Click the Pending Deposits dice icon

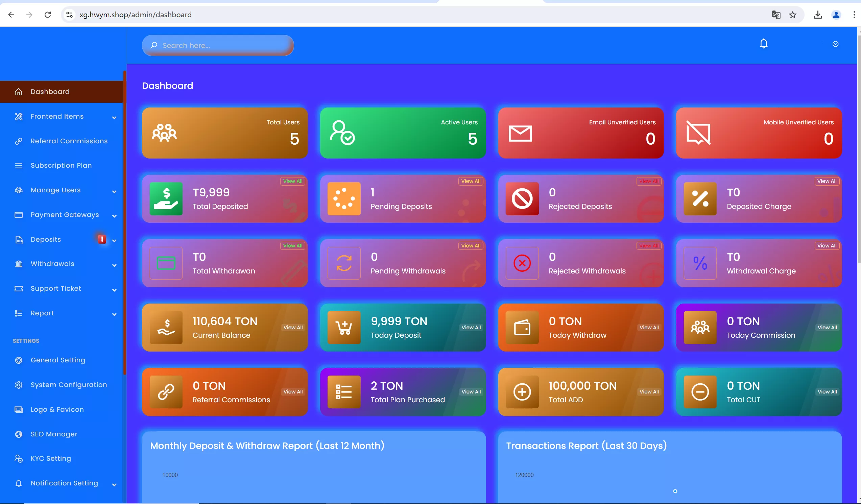[x=344, y=199]
